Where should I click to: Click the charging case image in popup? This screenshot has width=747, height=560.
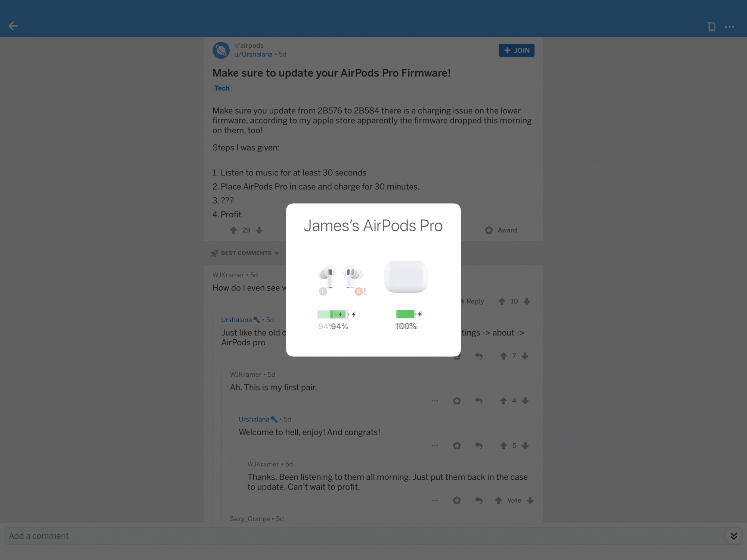point(406,277)
